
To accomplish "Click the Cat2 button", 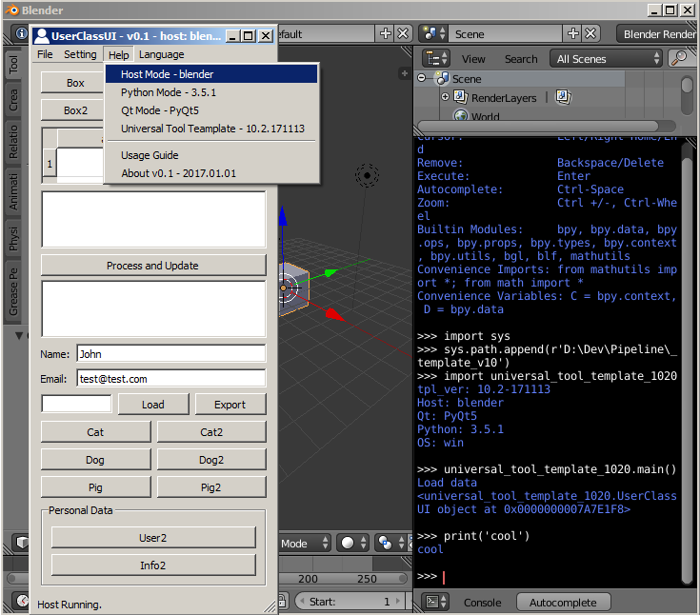I will [211, 432].
